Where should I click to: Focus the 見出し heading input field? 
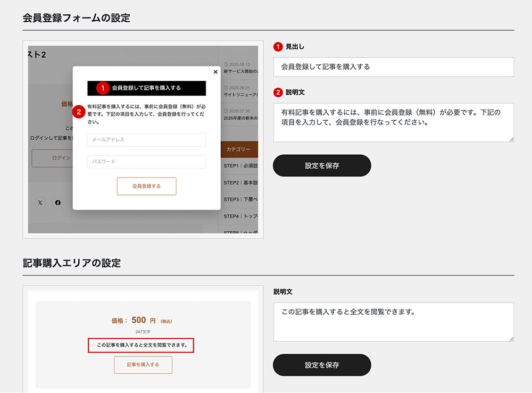point(393,67)
